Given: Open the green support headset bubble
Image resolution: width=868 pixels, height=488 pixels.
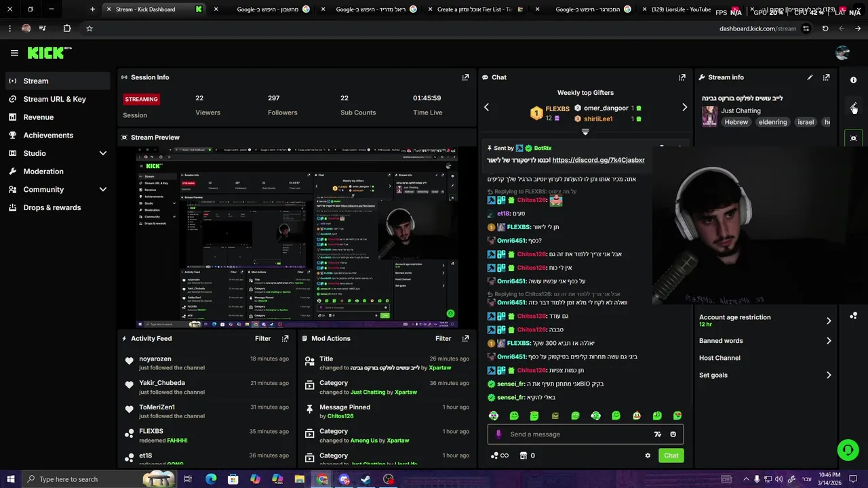Looking at the screenshot, I should (x=847, y=449).
